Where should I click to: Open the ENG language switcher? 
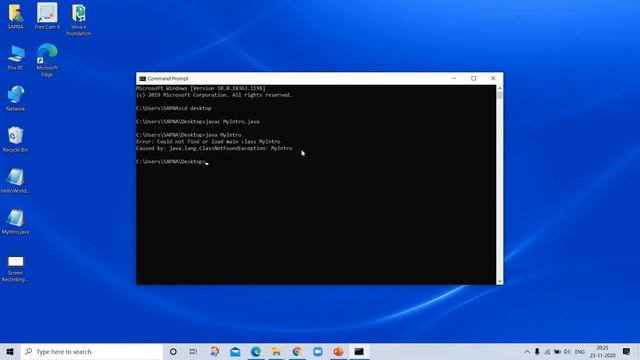tap(580, 351)
